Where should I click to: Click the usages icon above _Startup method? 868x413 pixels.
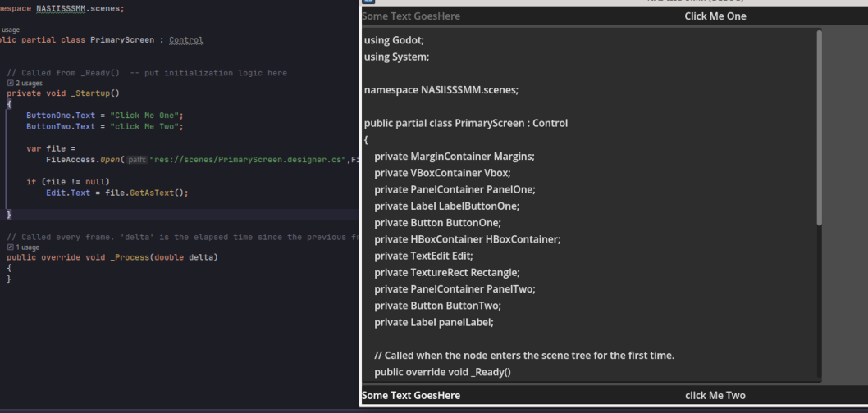[x=10, y=83]
